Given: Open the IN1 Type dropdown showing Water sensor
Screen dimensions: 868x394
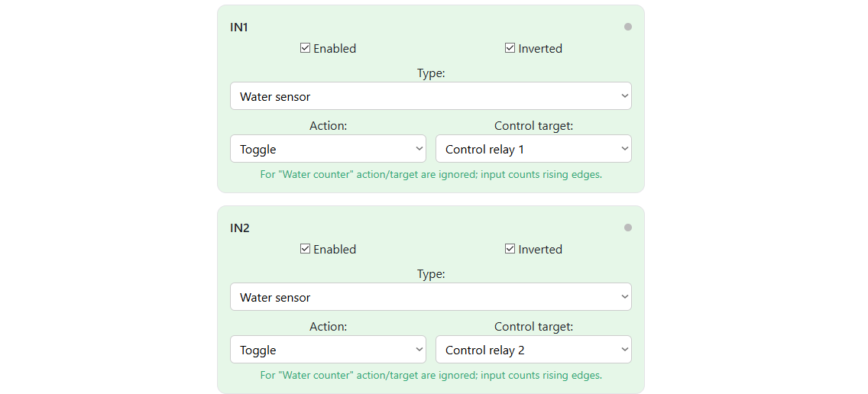Looking at the screenshot, I should pos(431,96).
